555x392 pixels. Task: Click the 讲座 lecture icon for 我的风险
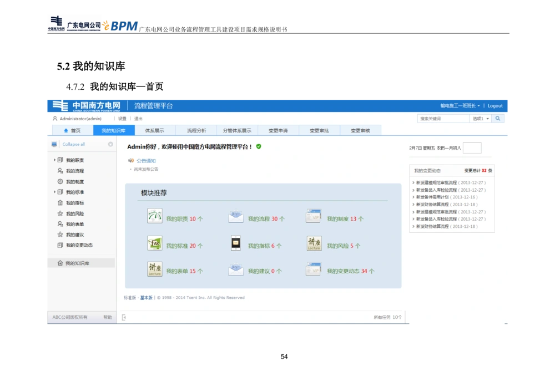pos(314,245)
